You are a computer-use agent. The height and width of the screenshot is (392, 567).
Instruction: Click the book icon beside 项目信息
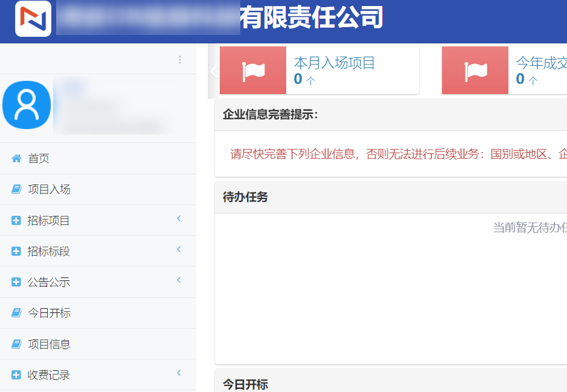pyautogui.click(x=16, y=344)
